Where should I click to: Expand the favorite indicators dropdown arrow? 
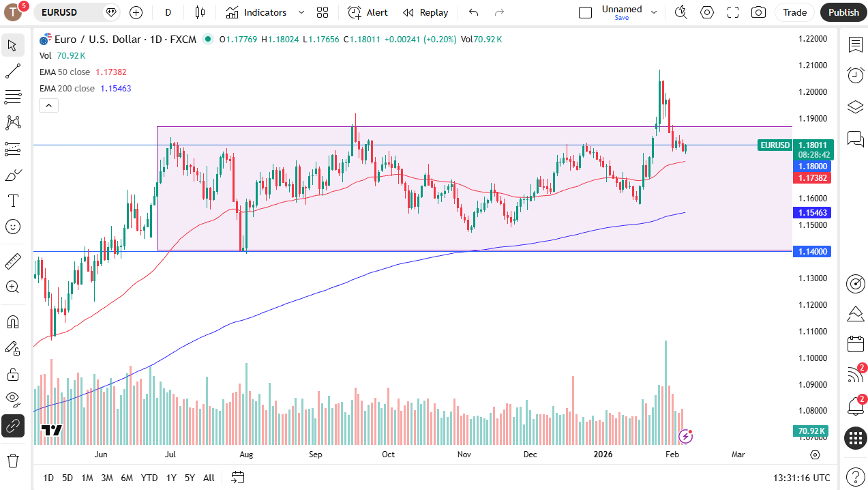coord(301,12)
